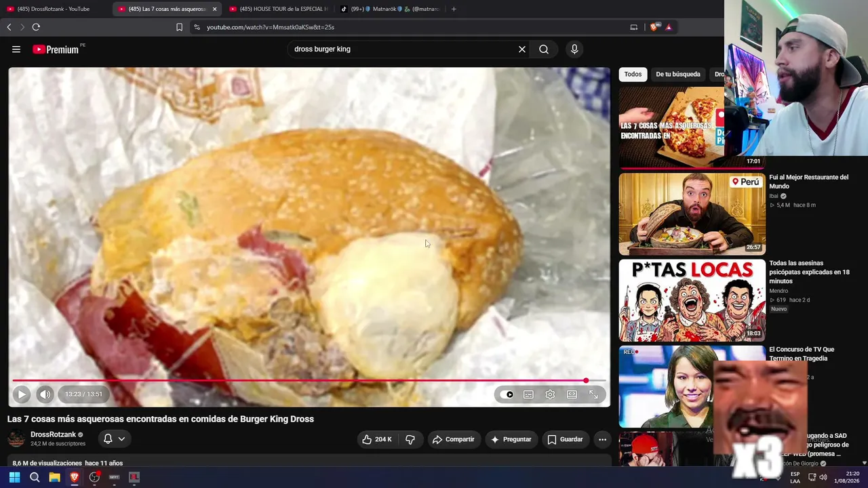This screenshot has width=868, height=488.
Task: Open Brave Shields lion icon
Action: [x=654, y=27]
